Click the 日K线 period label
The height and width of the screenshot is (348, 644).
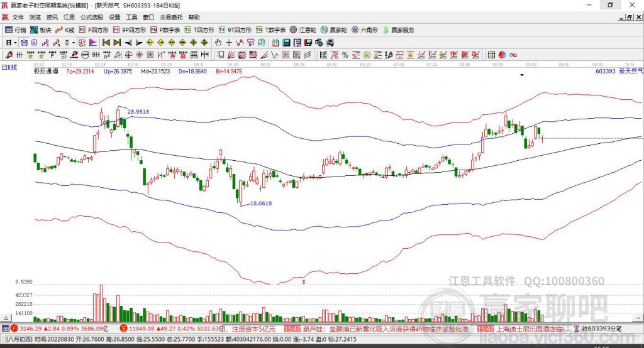tap(9, 67)
